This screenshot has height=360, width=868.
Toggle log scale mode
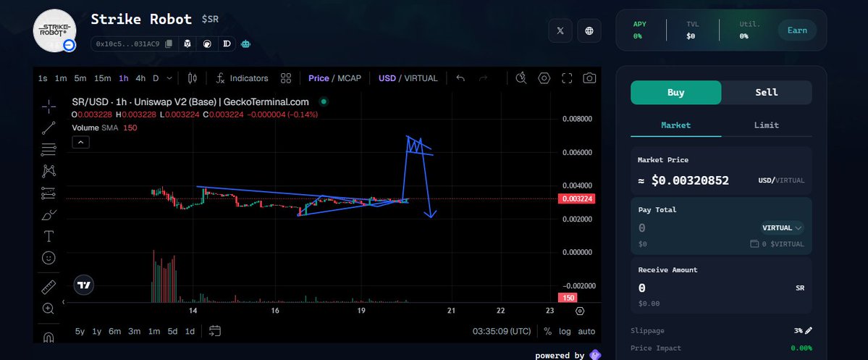565,331
